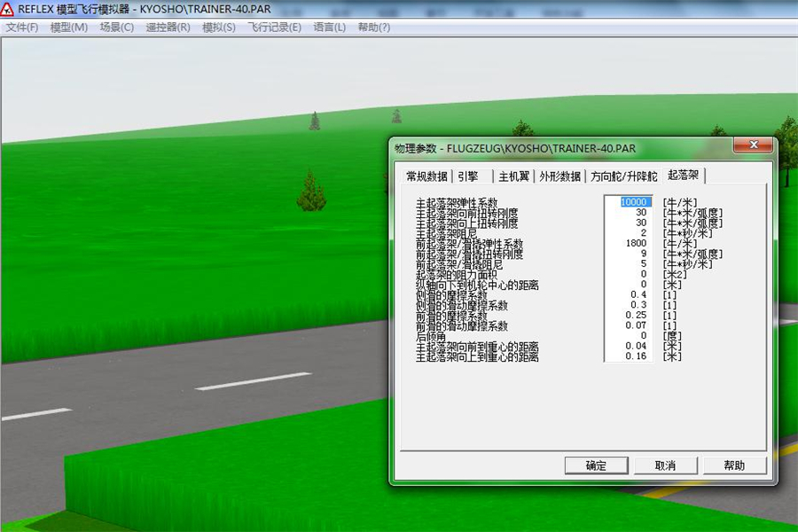
Task: Close the 物理参数 dialog window
Action: 754,145
